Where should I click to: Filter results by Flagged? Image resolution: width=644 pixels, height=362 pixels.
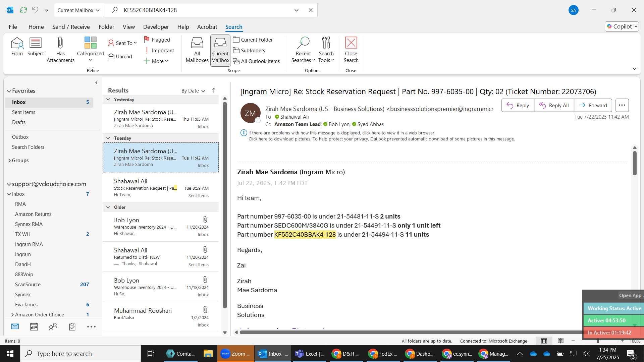click(157, 40)
